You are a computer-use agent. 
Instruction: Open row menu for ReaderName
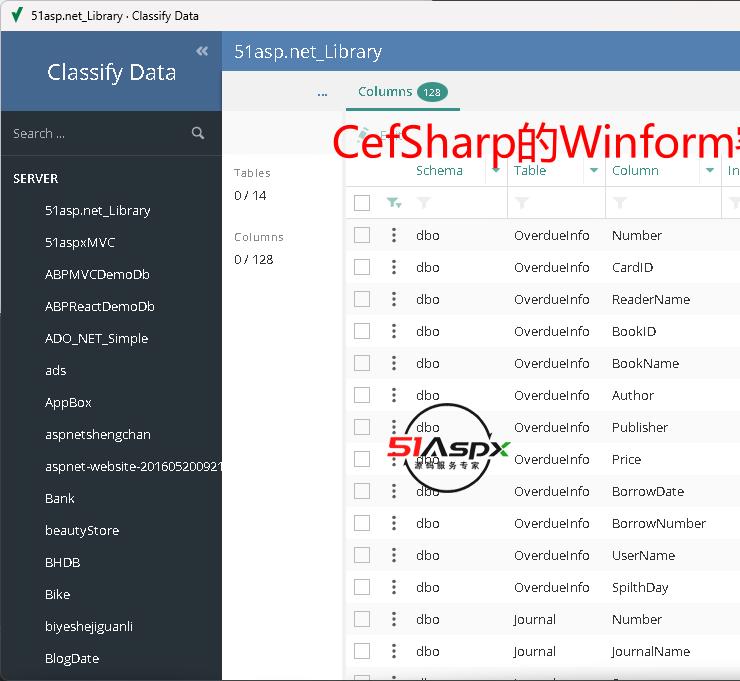[x=394, y=299]
